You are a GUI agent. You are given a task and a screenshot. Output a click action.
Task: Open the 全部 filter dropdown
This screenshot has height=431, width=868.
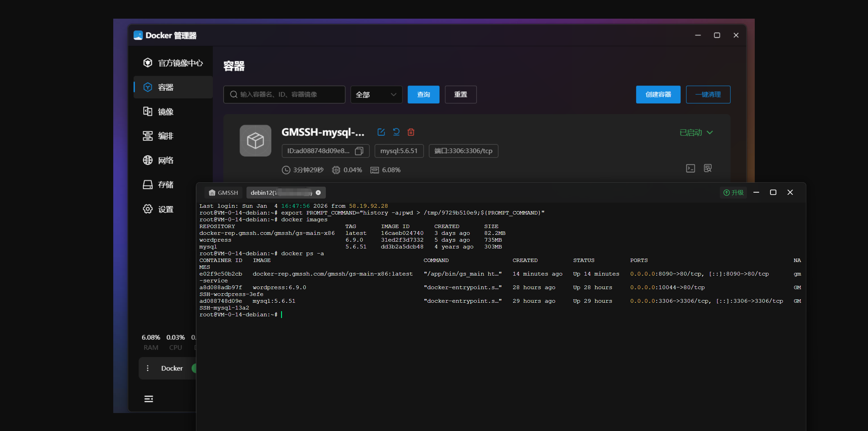(x=376, y=95)
